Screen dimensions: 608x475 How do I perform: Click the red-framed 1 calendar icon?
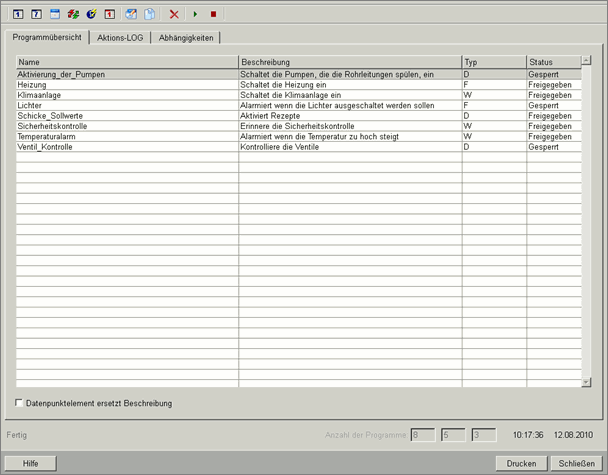[x=110, y=15]
